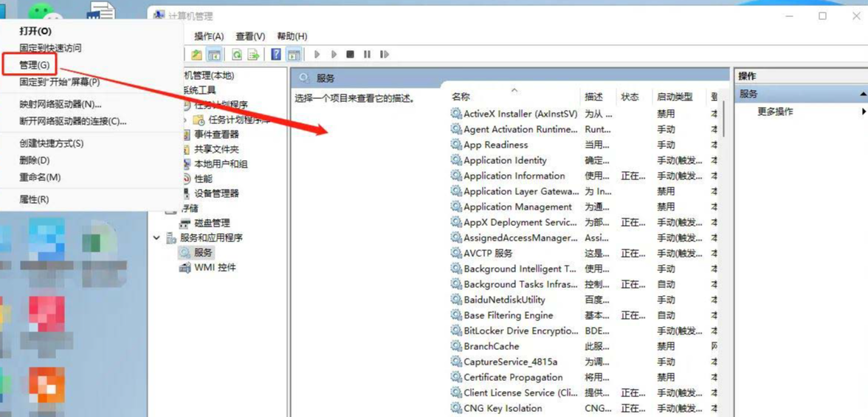Collapse the 服务和应用程序 tree node chevron
The width and height of the screenshot is (868, 417).
point(157,238)
